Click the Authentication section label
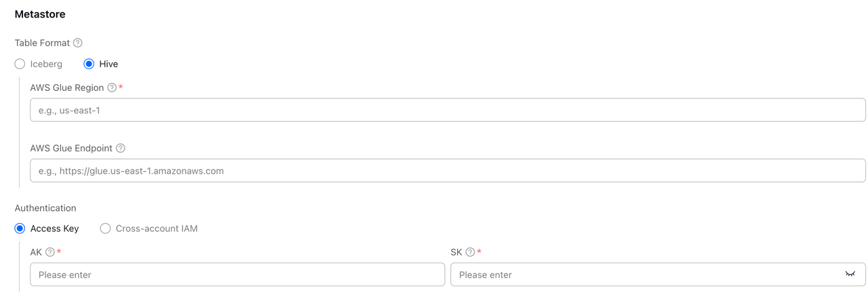 (x=45, y=208)
